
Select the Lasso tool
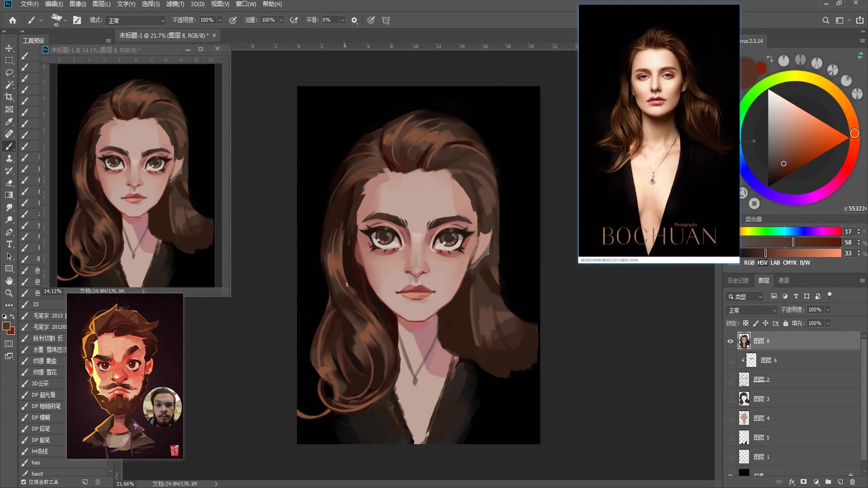point(9,73)
